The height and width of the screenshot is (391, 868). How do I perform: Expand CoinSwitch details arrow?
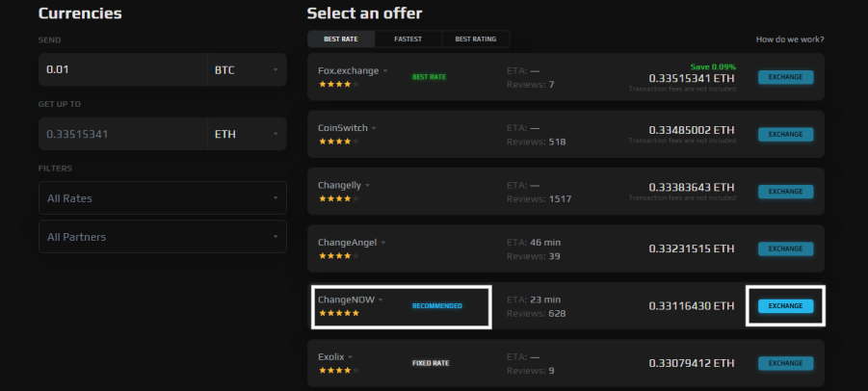tap(374, 128)
